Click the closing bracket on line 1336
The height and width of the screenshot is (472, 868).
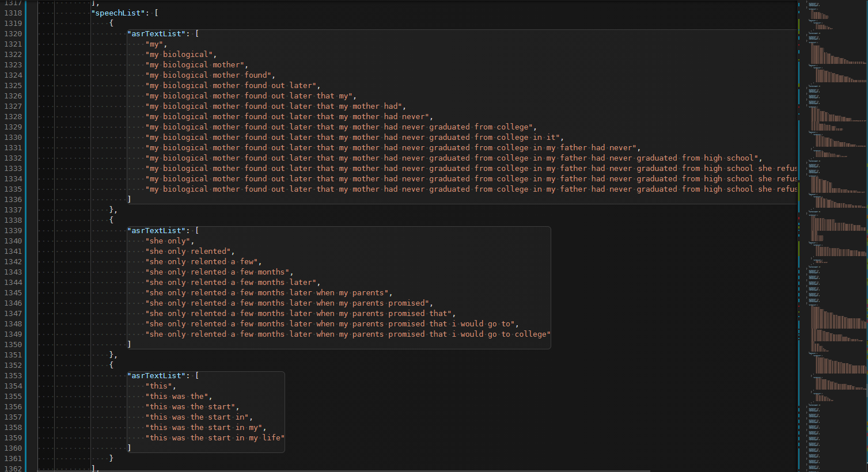[x=130, y=199]
